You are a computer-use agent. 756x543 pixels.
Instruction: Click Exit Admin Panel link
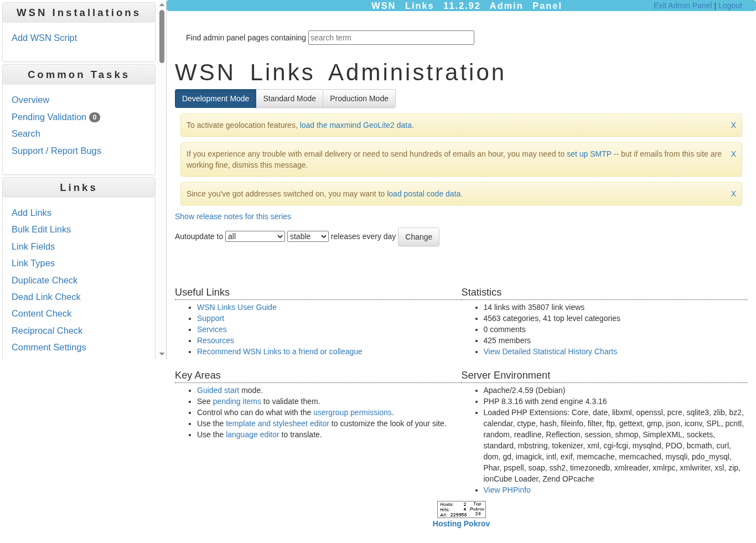click(x=682, y=6)
